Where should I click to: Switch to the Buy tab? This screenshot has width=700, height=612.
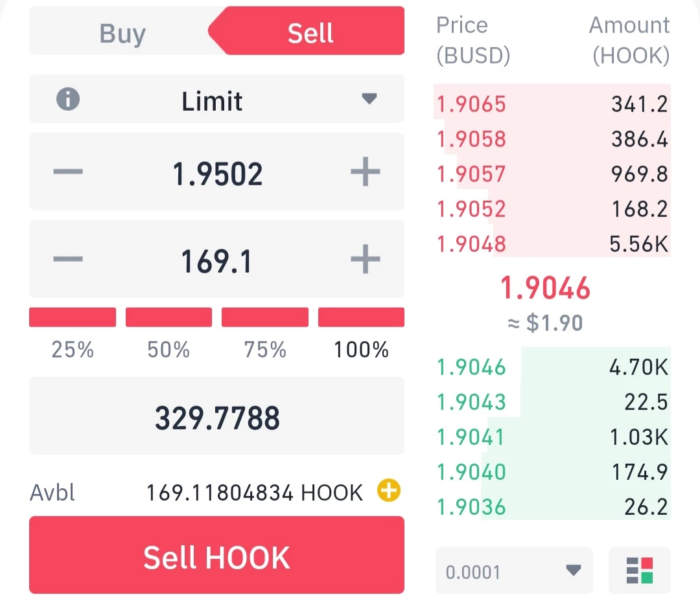point(122,34)
